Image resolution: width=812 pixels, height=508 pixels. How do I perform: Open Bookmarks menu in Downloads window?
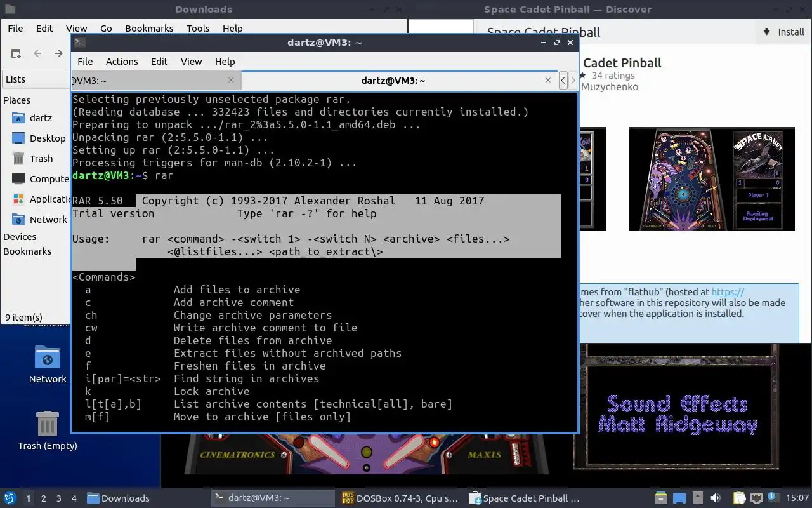click(x=149, y=29)
